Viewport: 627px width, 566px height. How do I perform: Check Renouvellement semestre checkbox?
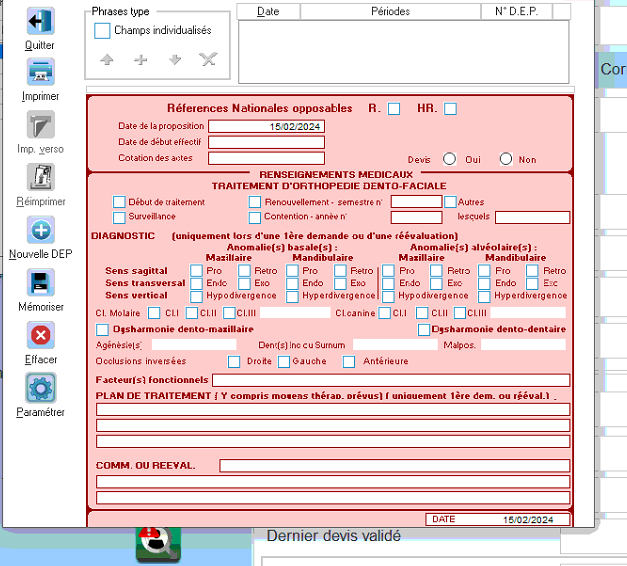255,202
